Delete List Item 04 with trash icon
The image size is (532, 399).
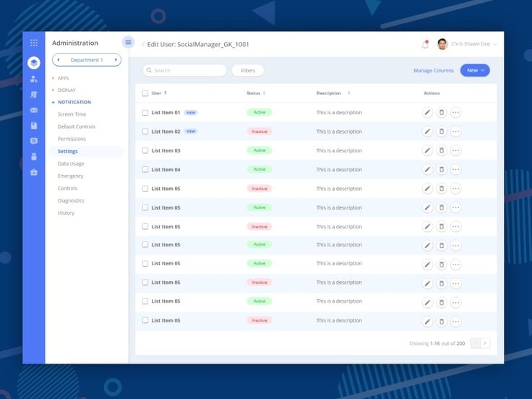coord(442,169)
